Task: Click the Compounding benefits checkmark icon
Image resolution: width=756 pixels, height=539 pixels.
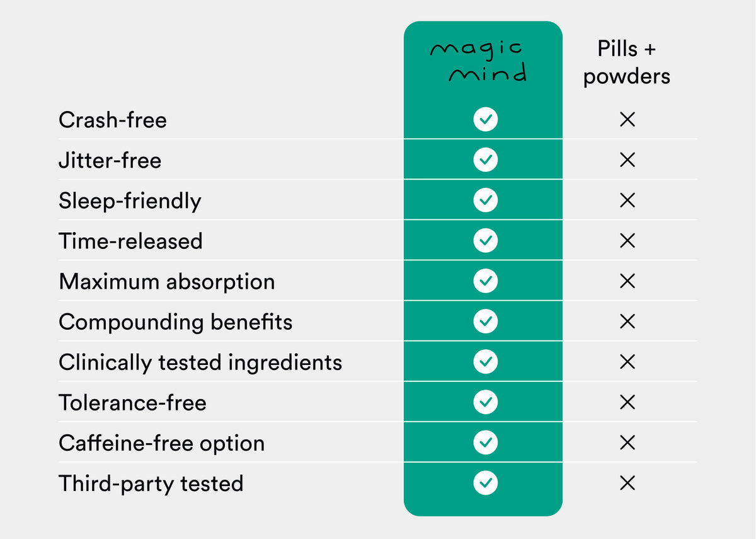Action: pyautogui.click(x=485, y=321)
